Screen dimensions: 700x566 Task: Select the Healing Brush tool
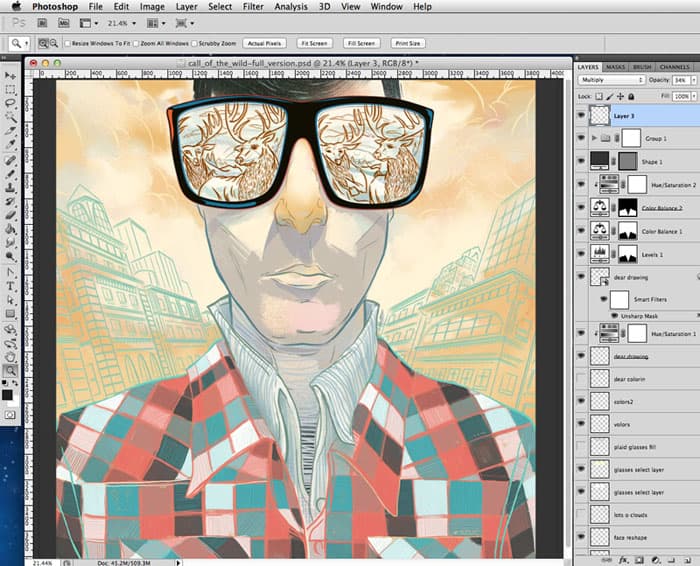pos(10,160)
